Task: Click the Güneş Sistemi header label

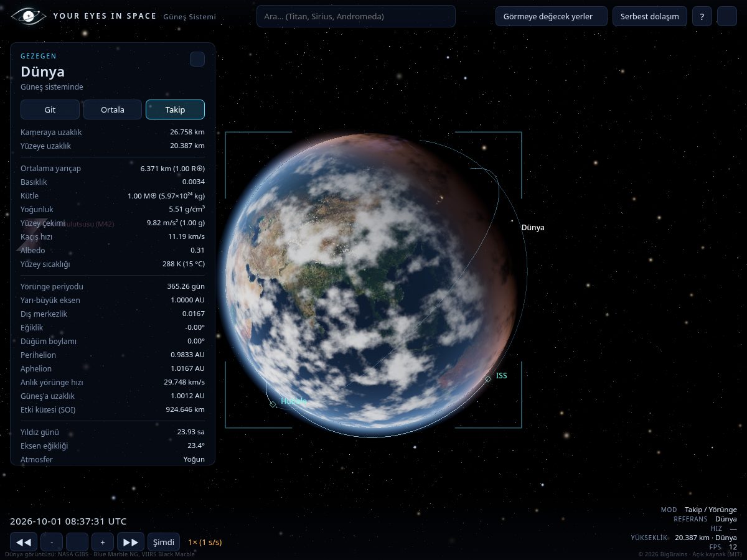Action: pyautogui.click(x=190, y=17)
